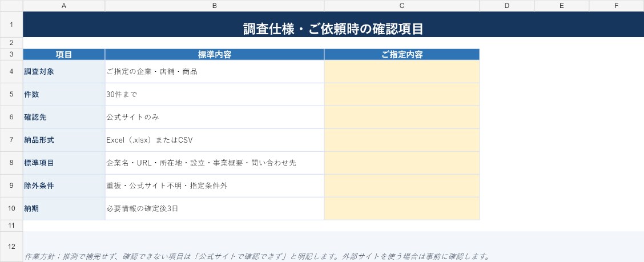The width and height of the screenshot is (644, 262).
Task: Select the 除外条件 cell
Action: (x=64, y=186)
